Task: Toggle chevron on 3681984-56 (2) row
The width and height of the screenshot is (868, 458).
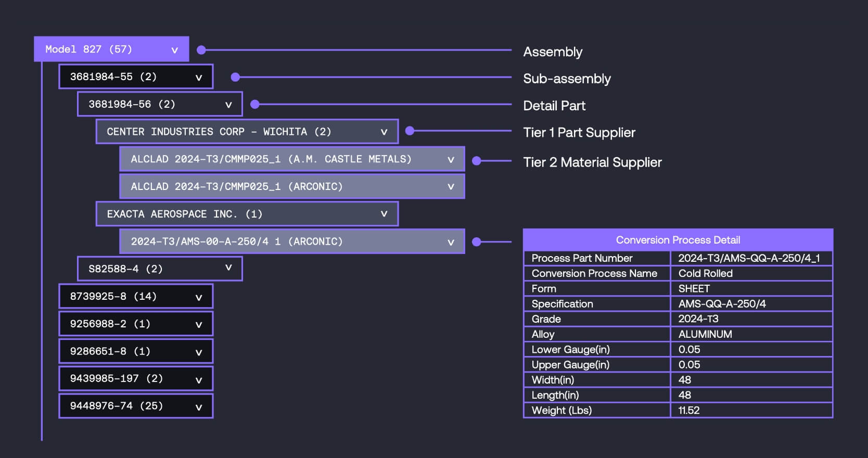Action: pos(228,105)
